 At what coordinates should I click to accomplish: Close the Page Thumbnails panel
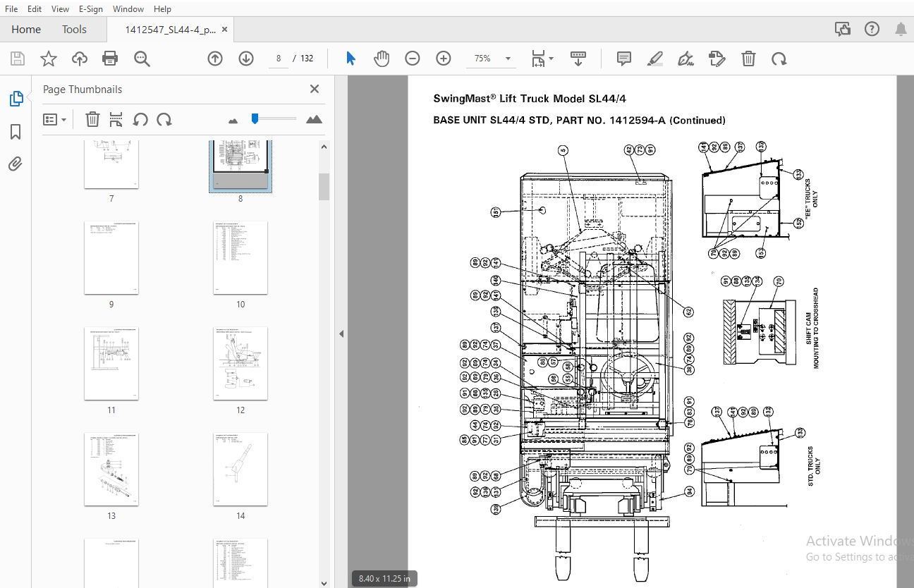(x=315, y=89)
